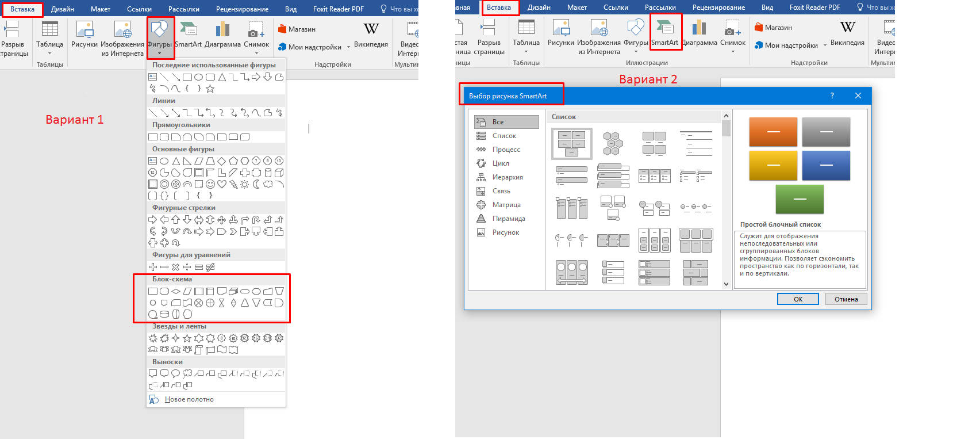Switch to Дизайн tab in Variant 1
The height and width of the screenshot is (439, 980).
[63, 9]
